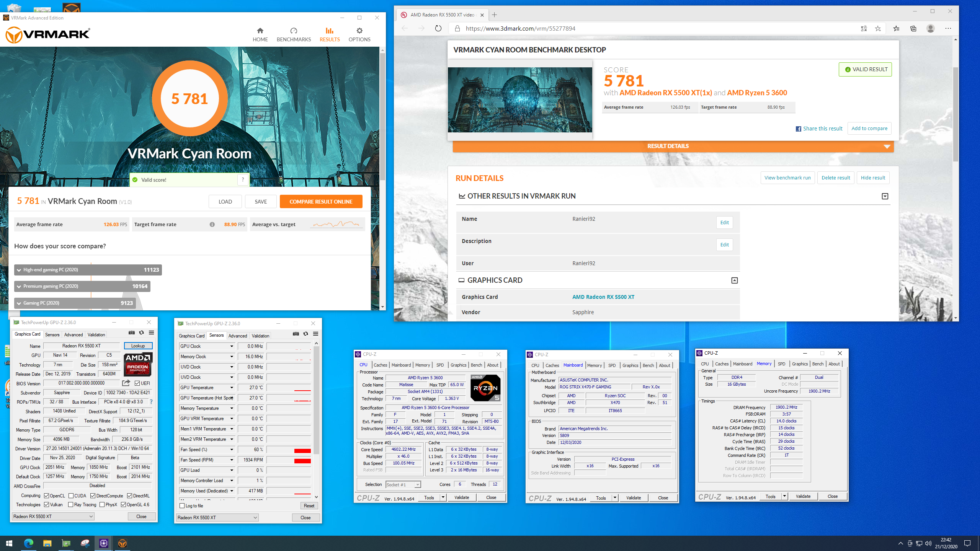Open new browser tab
The height and width of the screenshot is (551, 980).
495,15
